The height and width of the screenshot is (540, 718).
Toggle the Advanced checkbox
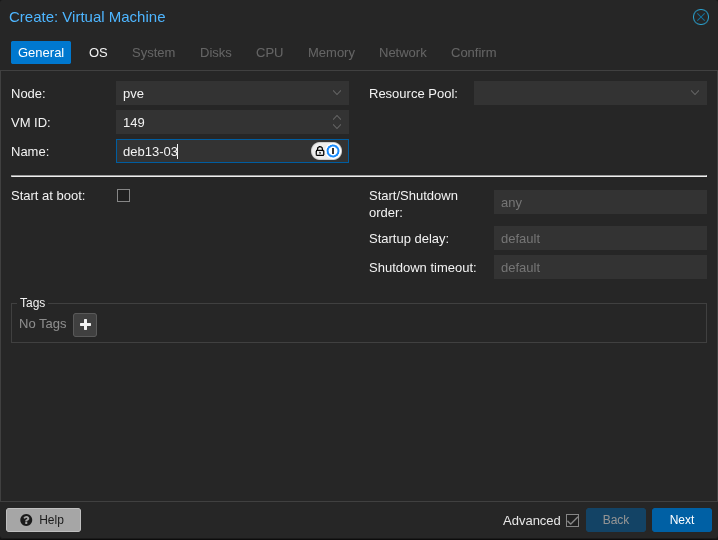coord(572,520)
